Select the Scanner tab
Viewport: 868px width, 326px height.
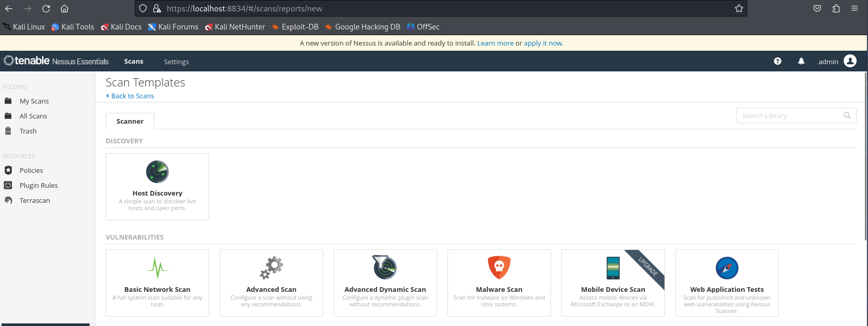130,121
